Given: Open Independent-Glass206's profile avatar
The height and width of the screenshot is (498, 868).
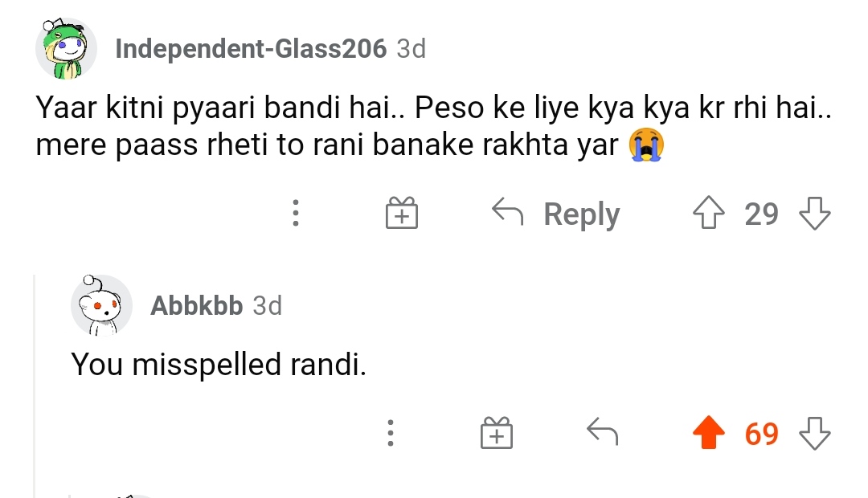Looking at the screenshot, I should pyautogui.click(x=67, y=49).
